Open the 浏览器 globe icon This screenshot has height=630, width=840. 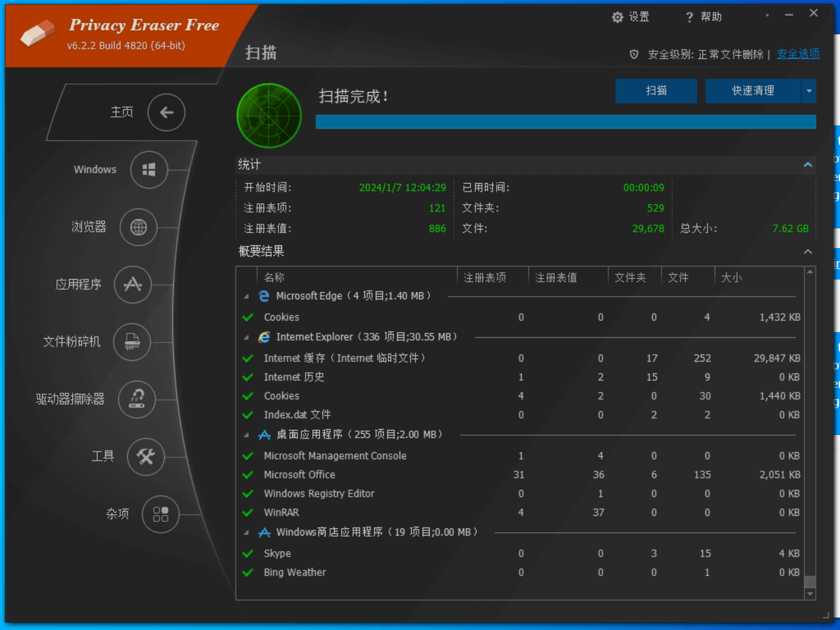pyautogui.click(x=138, y=227)
